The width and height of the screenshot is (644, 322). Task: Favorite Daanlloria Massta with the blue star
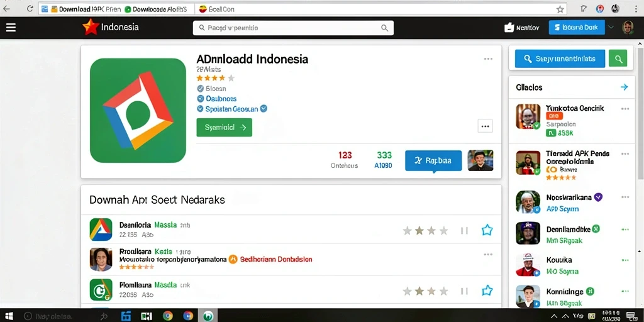coord(487,230)
